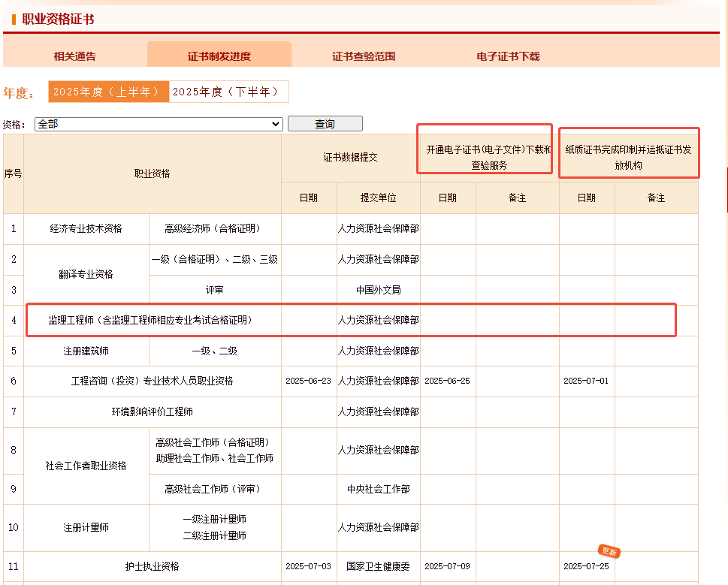Viewport: 728px width, 585px height.
Task: Click 人力资源社会保障部 in row 1
Action: click(379, 229)
